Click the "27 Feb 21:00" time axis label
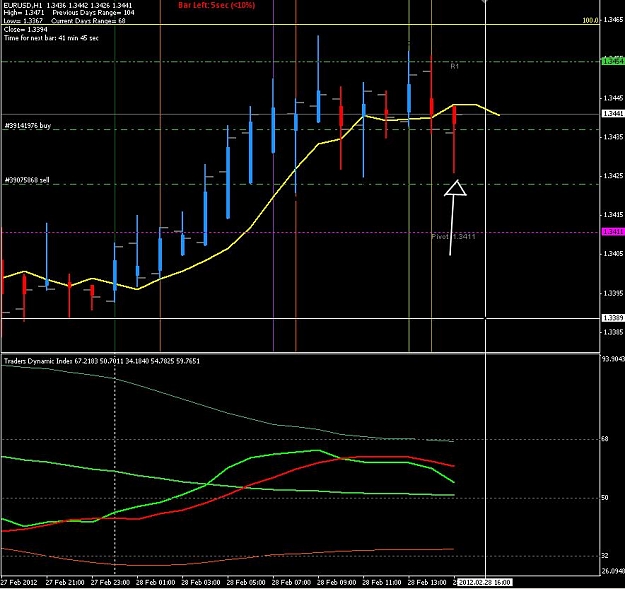The image size is (625, 589). point(65,582)
